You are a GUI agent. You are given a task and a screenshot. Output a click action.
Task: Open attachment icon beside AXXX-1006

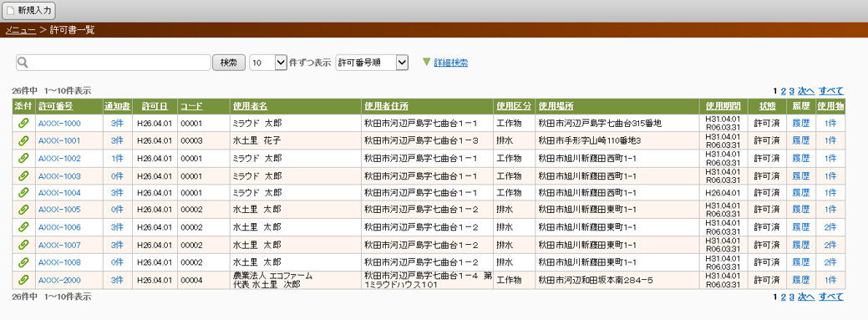23,227
